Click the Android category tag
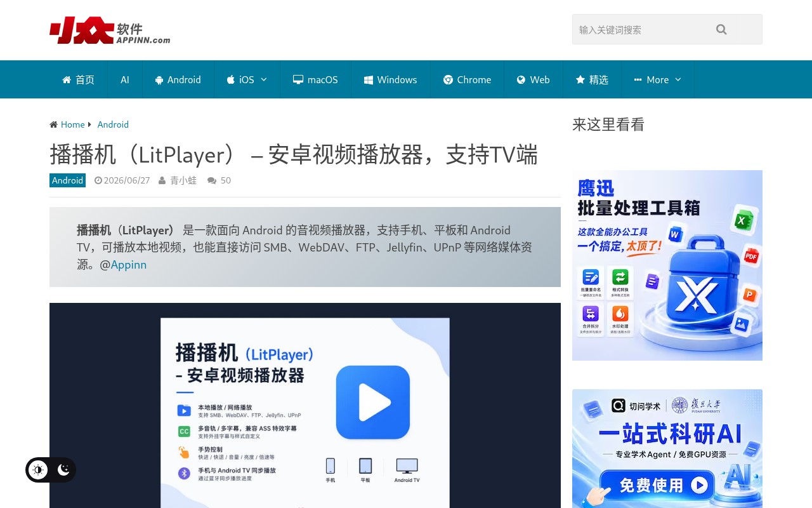The image size is (812, 508). pyautogui.click(x=67, y=180)
